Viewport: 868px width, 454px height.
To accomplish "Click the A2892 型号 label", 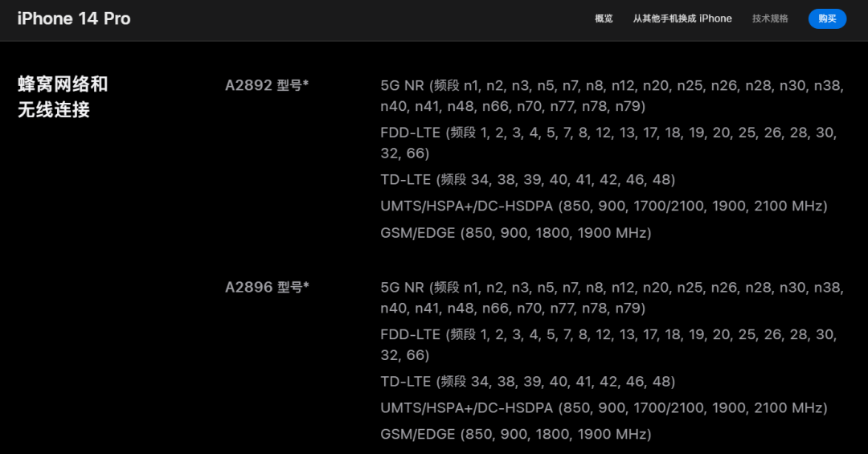I will click(266, 85).
